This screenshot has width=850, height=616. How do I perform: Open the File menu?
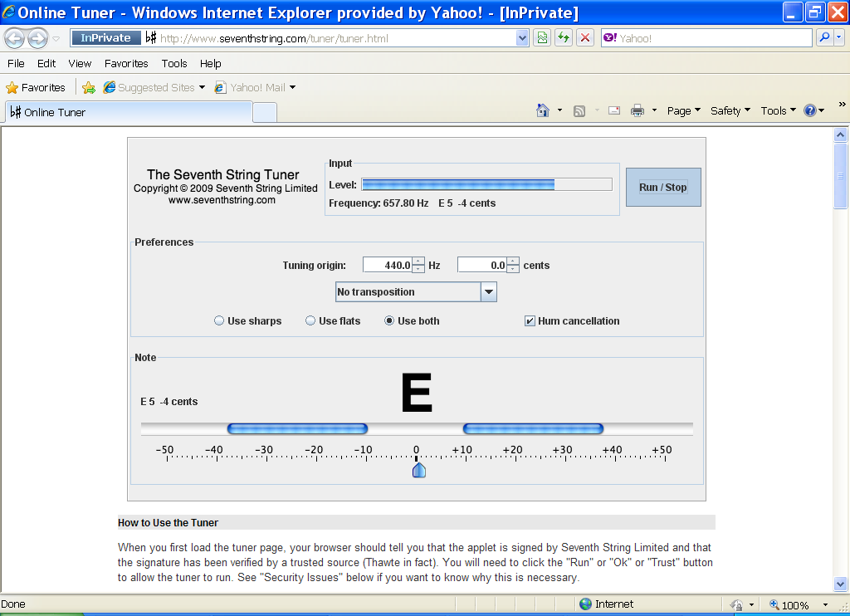click(x=16, y=63)
